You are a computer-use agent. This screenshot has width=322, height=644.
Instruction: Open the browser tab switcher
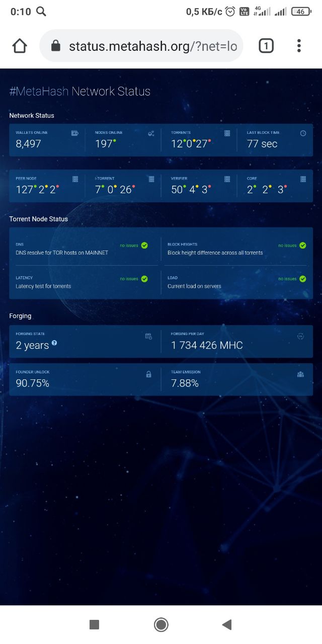click(x=266, y=46)
